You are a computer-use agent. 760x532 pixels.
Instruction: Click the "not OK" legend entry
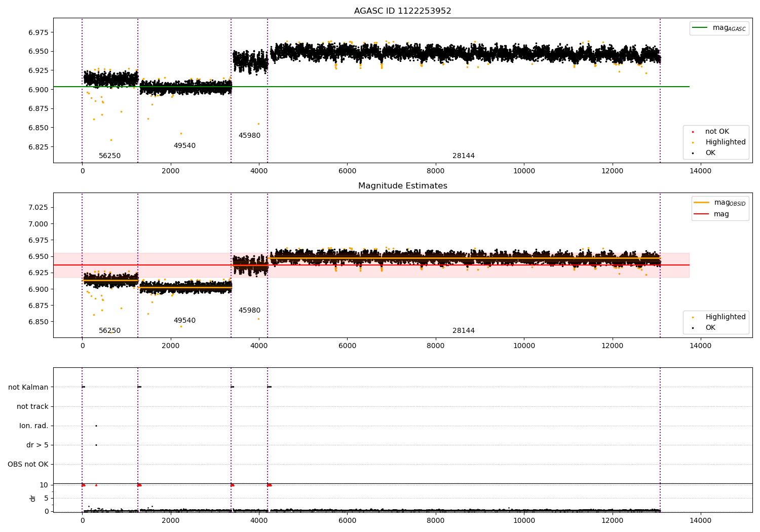[717, 132]
